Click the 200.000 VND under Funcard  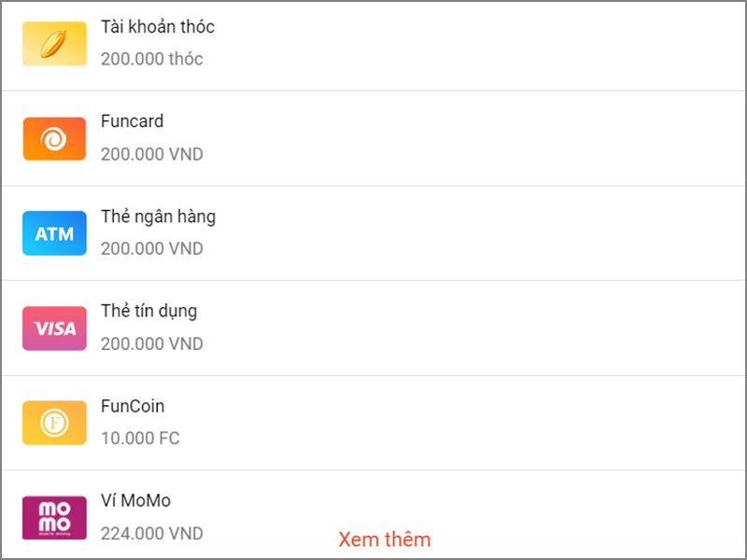point(154,153)
